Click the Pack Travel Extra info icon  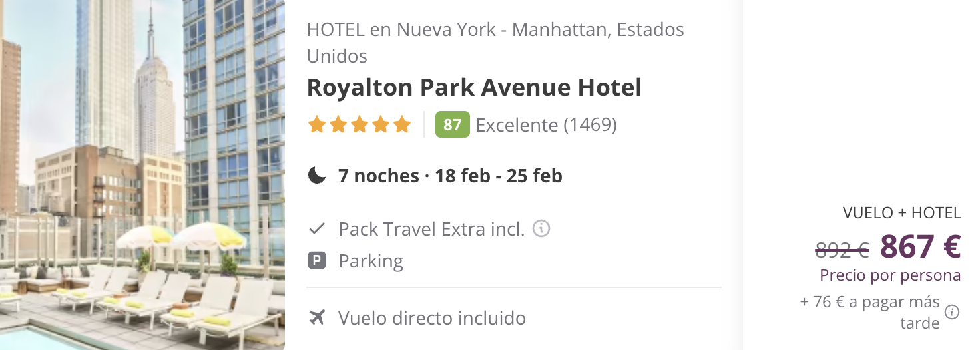click(x=541, y=229)
